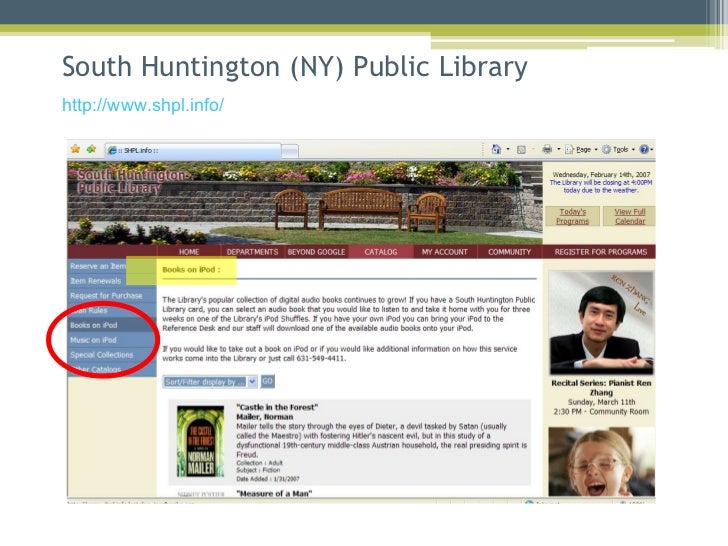This screenshot has width=728, height=546.
Task: Select Other Catalogs in sidebar
Action: point(112,370)
